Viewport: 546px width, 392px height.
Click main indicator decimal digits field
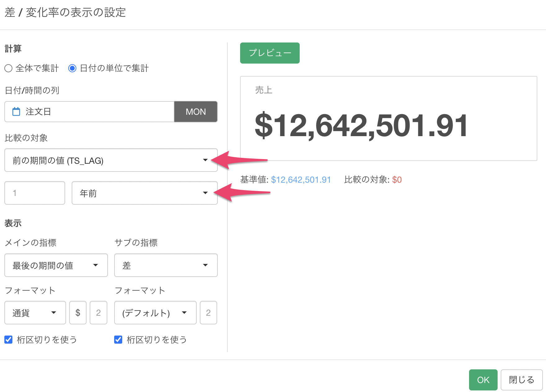98,313
